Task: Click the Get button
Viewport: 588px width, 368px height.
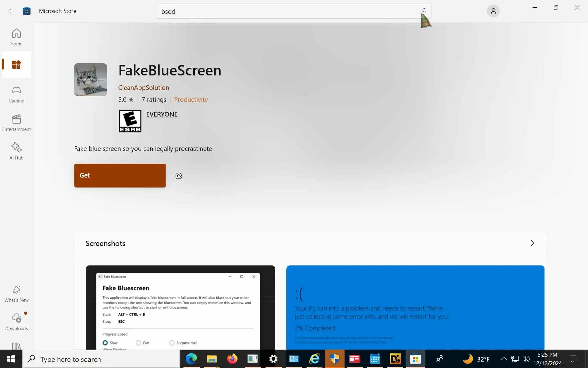Action: click(x=120, y=175)
